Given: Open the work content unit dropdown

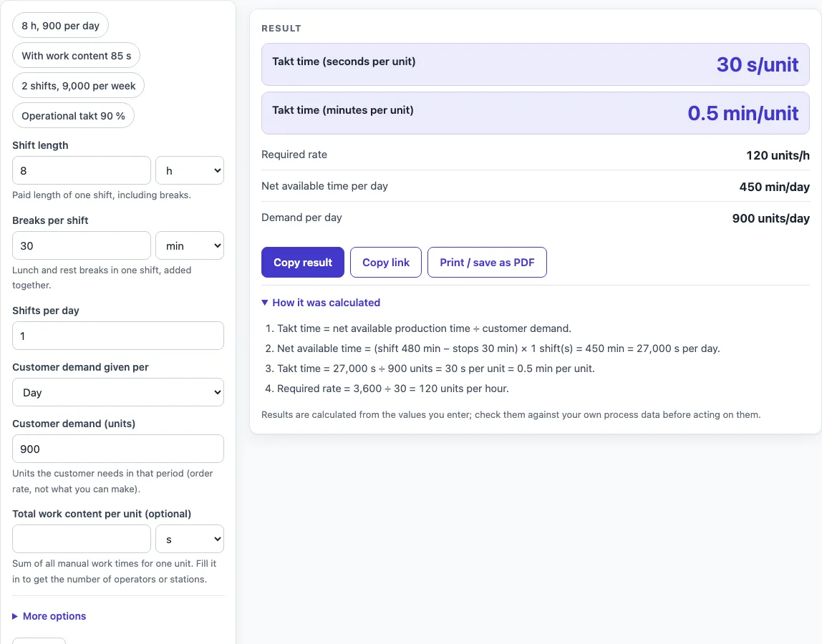Looking at the screenshot, I should 190,540.
